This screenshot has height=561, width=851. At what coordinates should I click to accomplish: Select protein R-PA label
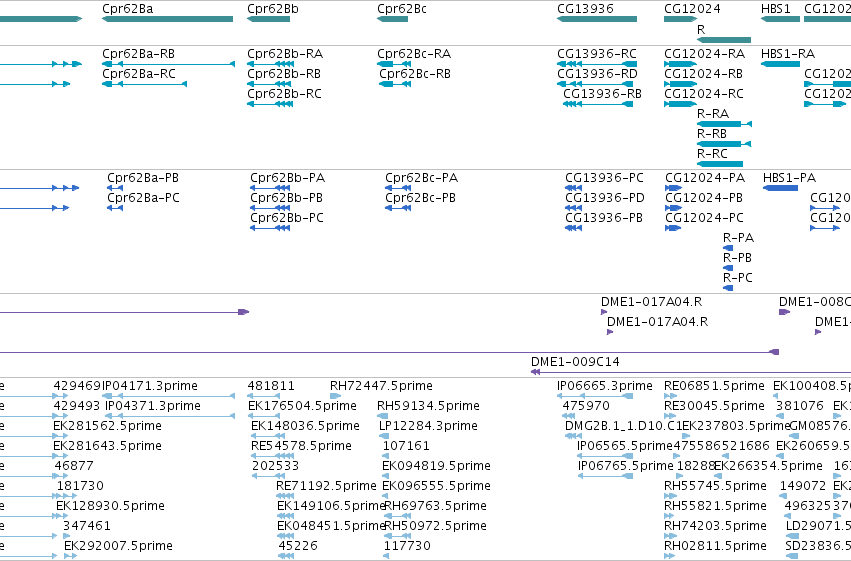tap(738, 238)
